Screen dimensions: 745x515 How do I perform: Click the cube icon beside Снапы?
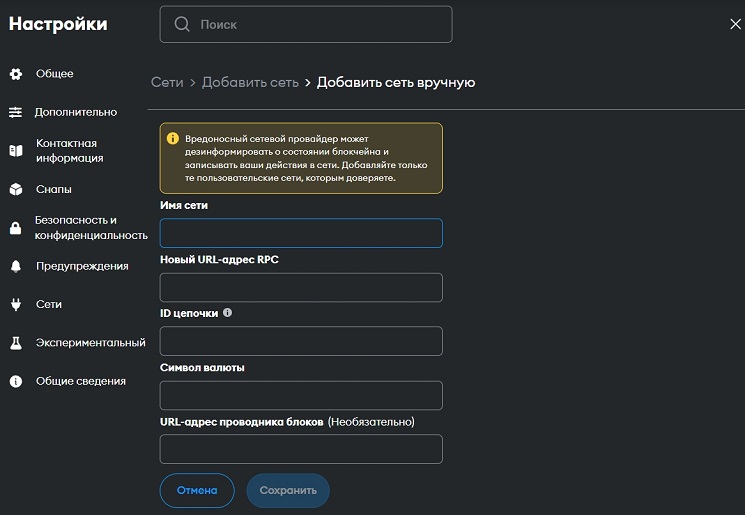16,189
